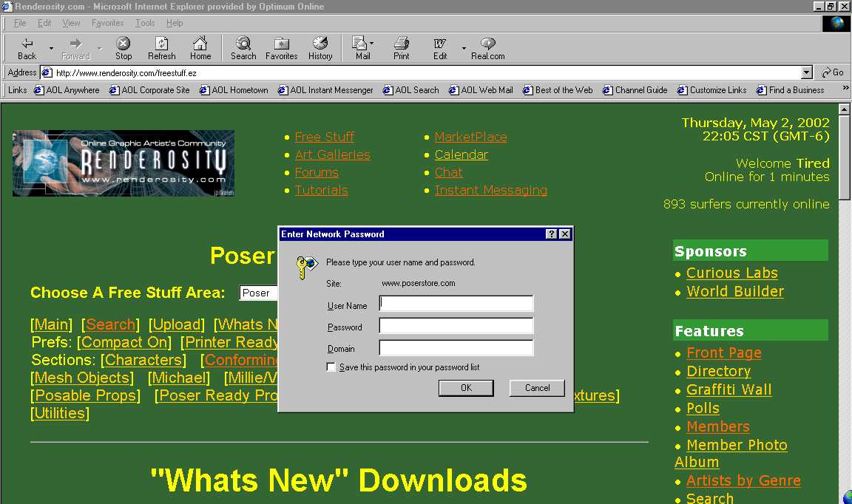The image size is (852, 504).
Task: Open the Tools menu
Action: 145,23
